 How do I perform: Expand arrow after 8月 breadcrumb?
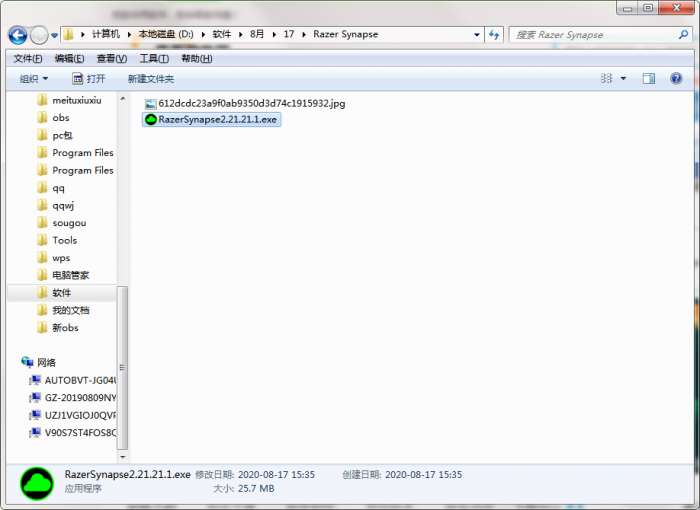pyautogui.click(x=274, y=34)
